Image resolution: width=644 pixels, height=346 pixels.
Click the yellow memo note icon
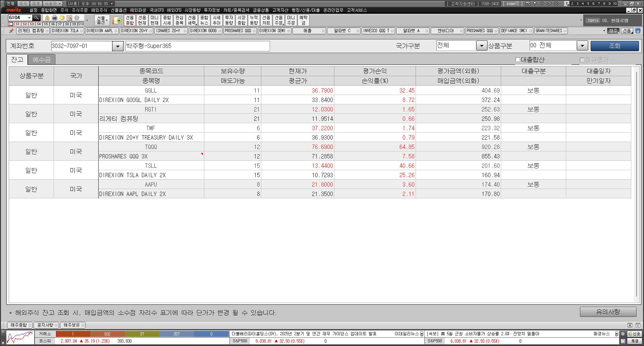(x=62, y=18)
